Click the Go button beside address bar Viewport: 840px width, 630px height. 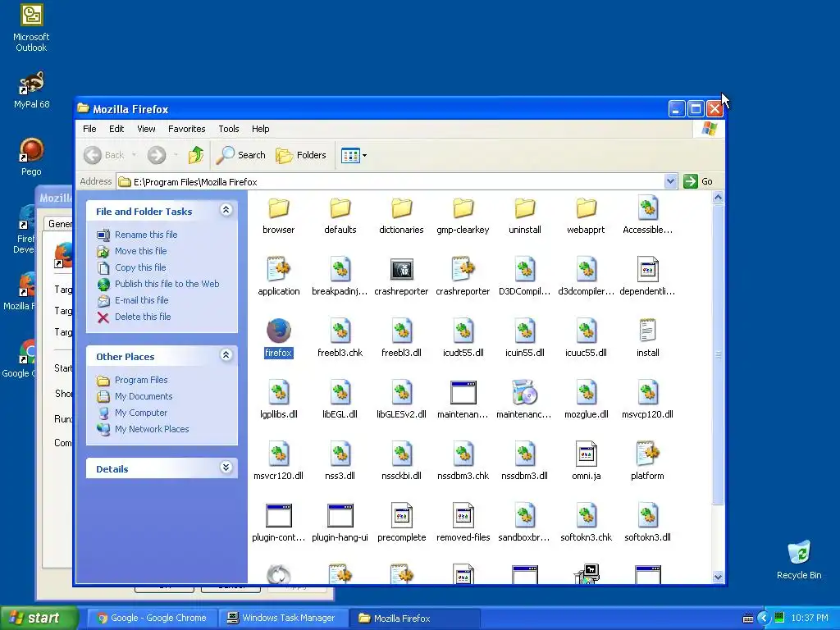[699, 181]
